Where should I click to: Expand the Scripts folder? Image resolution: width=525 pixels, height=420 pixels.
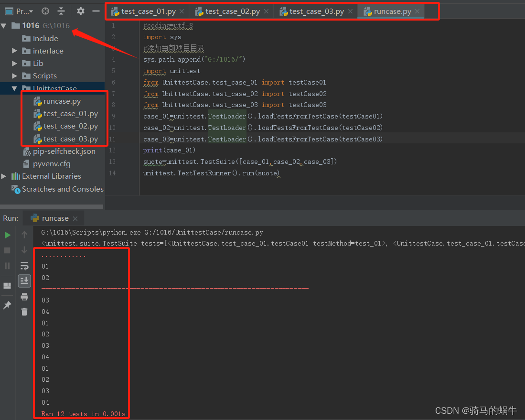[x=14, y=75]
